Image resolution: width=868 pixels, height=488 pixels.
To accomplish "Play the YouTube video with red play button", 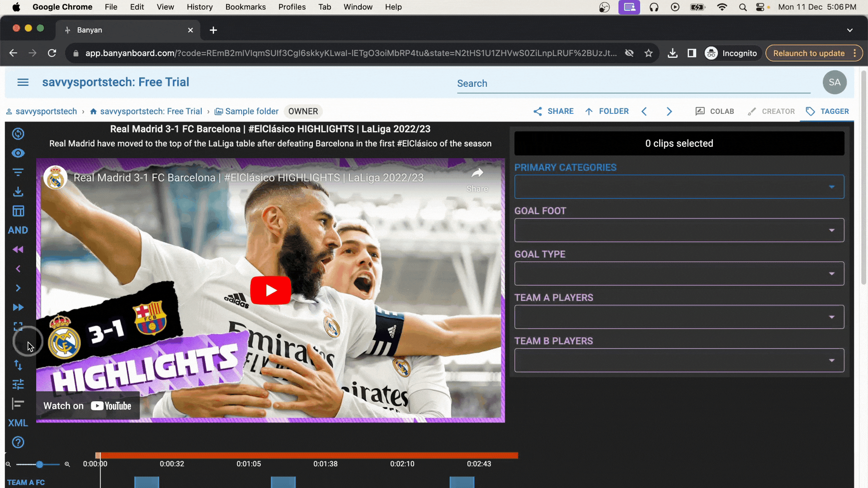I will pos(270,290).
